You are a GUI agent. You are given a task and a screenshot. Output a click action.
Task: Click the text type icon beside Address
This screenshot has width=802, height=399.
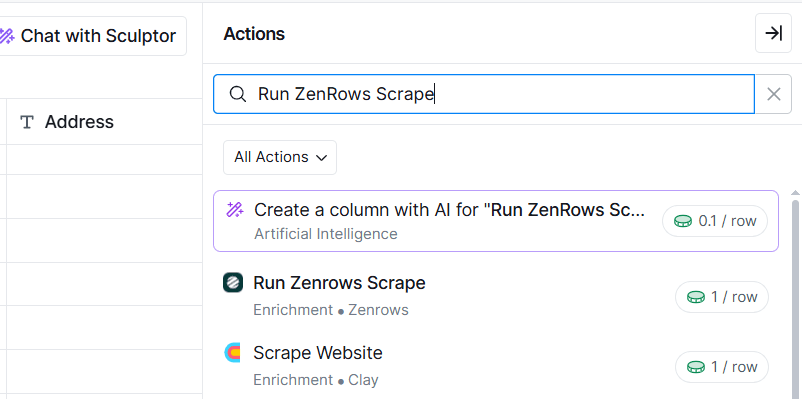(x=27, y=122)
